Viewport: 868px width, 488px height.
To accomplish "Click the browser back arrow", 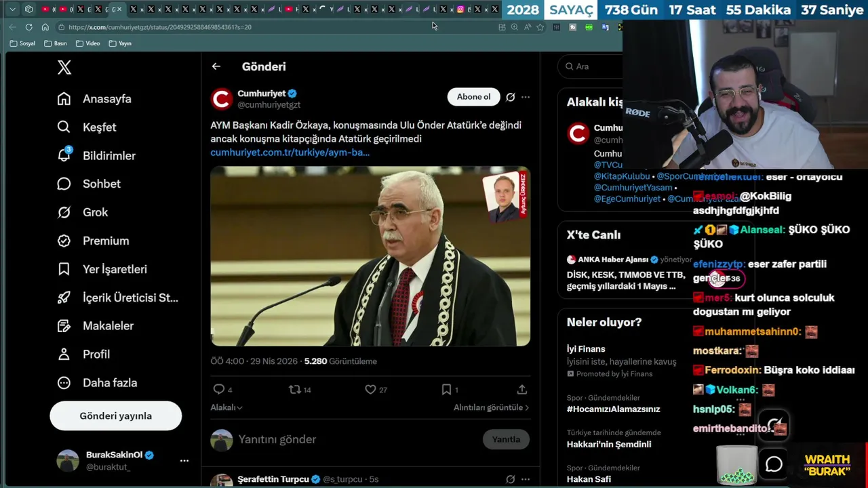I will tap(12, 27).
